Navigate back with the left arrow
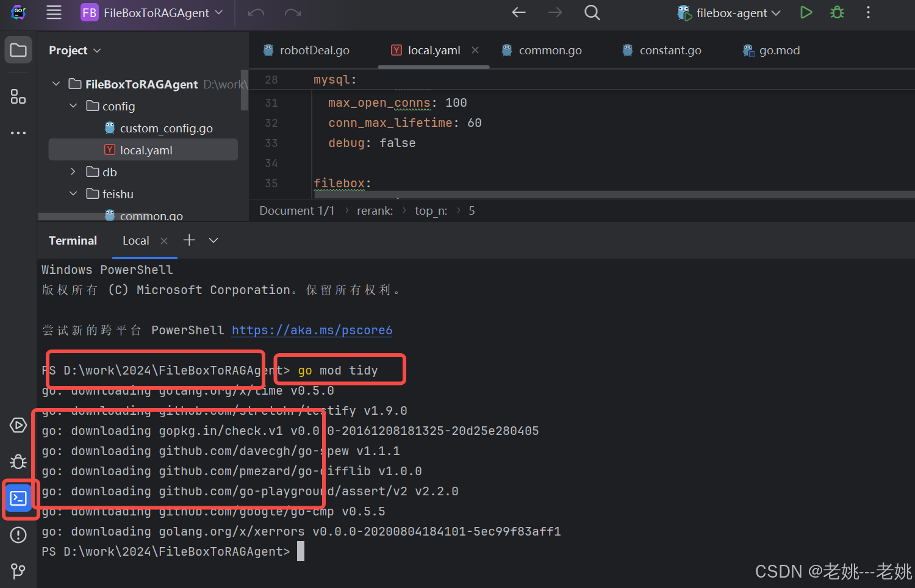 pos(518,12)
